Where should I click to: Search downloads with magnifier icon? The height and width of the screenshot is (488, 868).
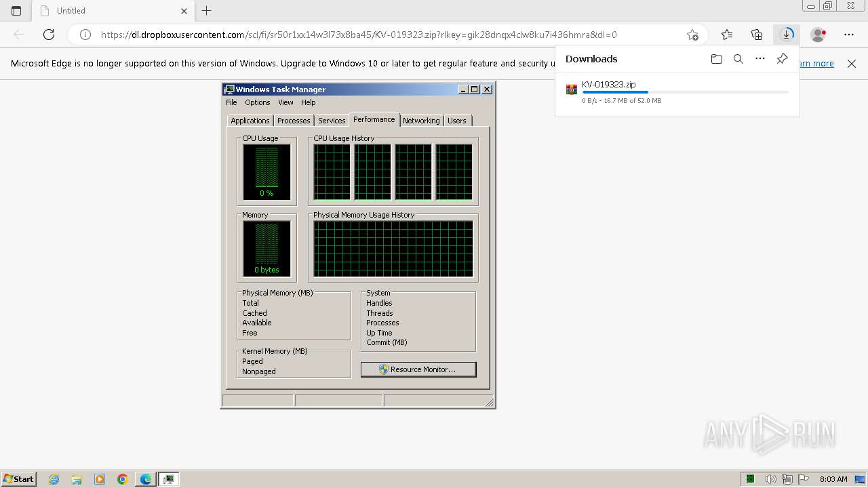738,59
